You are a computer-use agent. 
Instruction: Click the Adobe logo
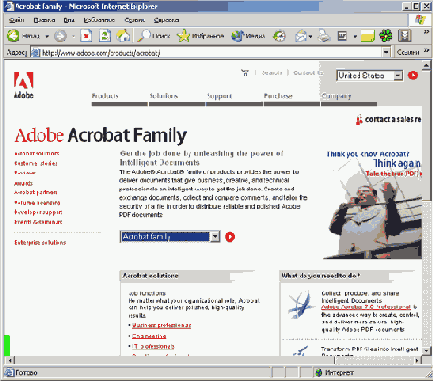tap(24, 85)
